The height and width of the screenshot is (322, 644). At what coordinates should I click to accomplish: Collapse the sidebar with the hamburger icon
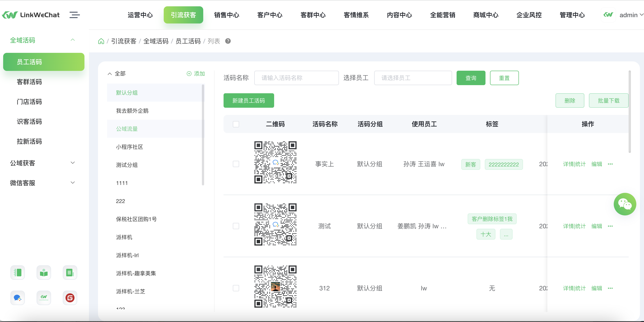coord(74,15)
